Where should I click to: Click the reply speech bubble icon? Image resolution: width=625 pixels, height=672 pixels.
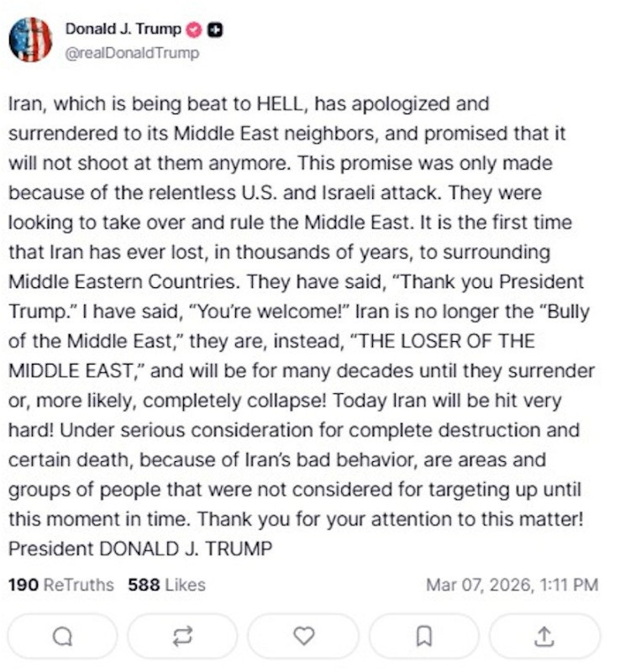point(62,636)
